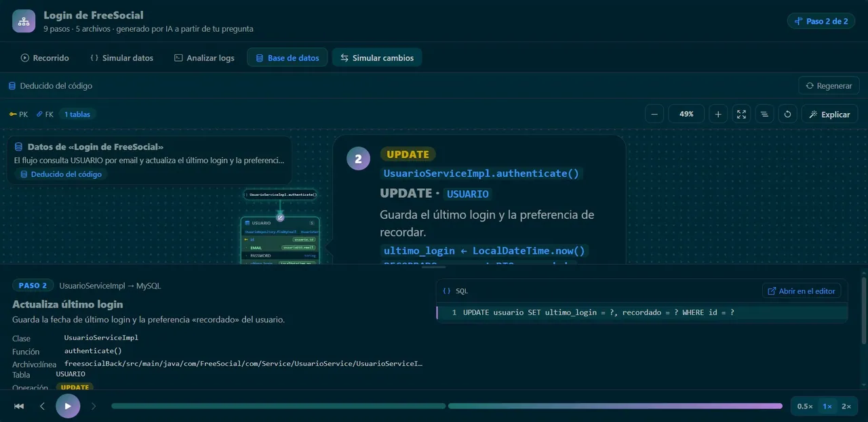Click the second purple progress bar segment
The height and width of the screenshot is (422, 868).
(x=615, y=406)
